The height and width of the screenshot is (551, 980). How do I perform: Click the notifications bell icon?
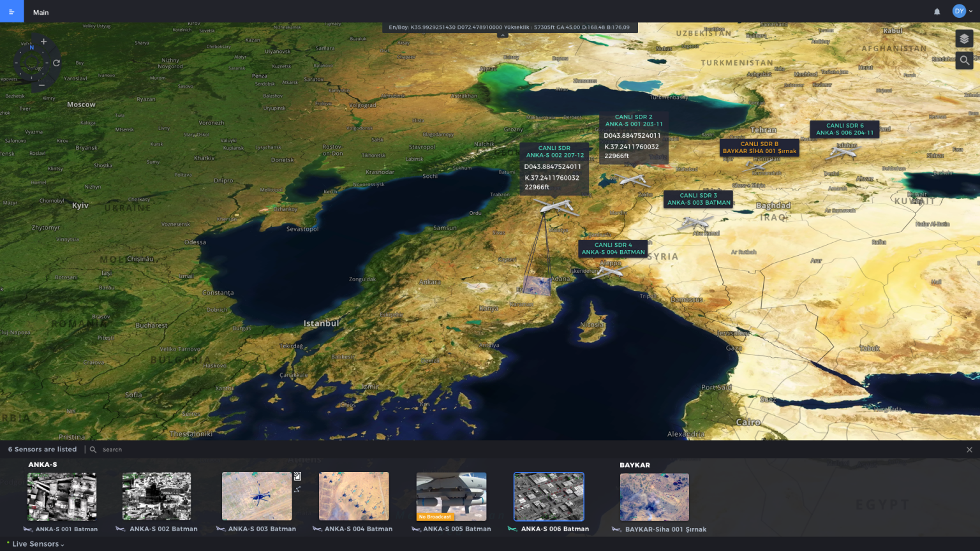click(x=937, y=11)
